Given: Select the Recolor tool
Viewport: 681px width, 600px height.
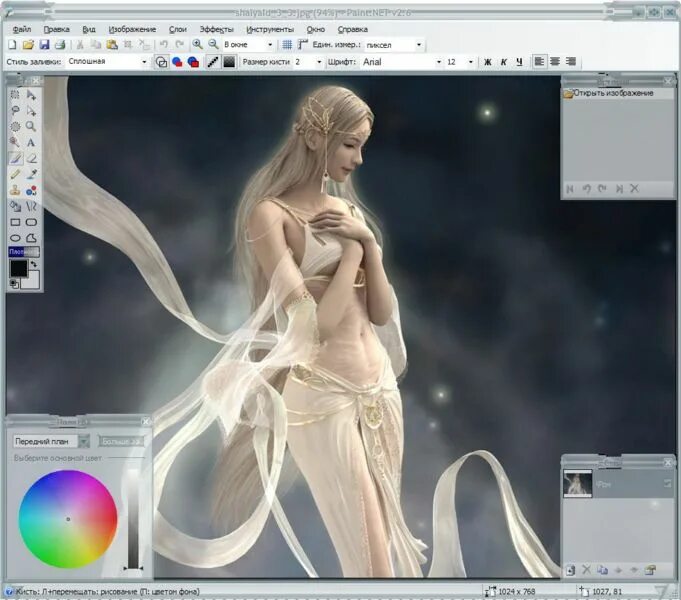Looking at the screenshot, I should tap(31, 190).
